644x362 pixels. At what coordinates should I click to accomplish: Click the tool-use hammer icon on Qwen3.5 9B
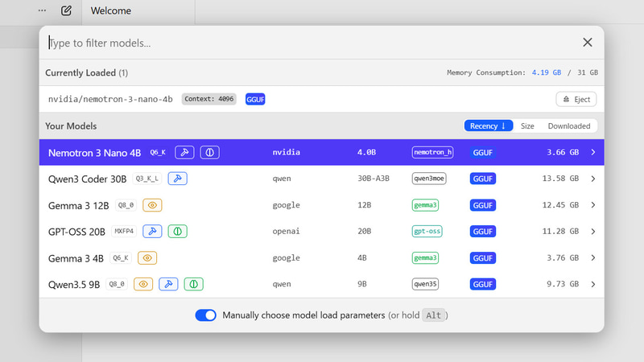(168, 284)
